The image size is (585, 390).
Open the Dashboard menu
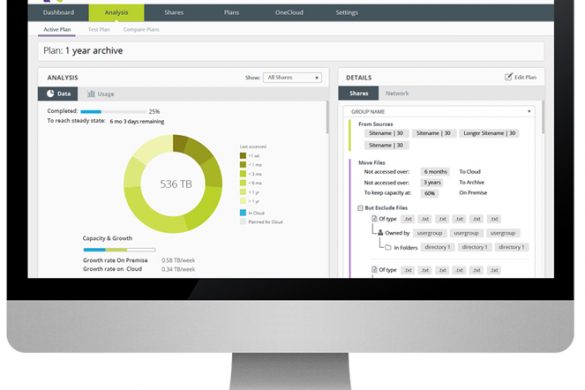[x=59, y=12]
